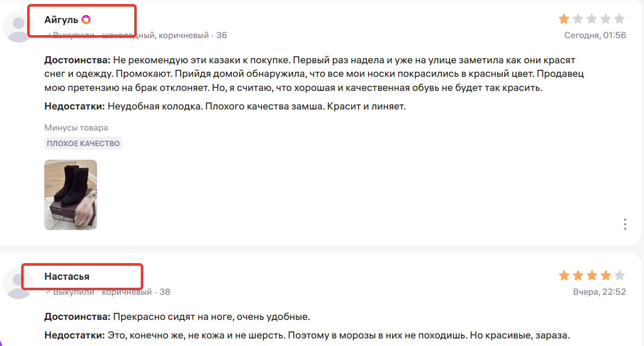Screen dimensions: 644x346
Task: Open the ПЛОХОЕ КАЧЕСТВО quality tag
Action: [83, 144]
